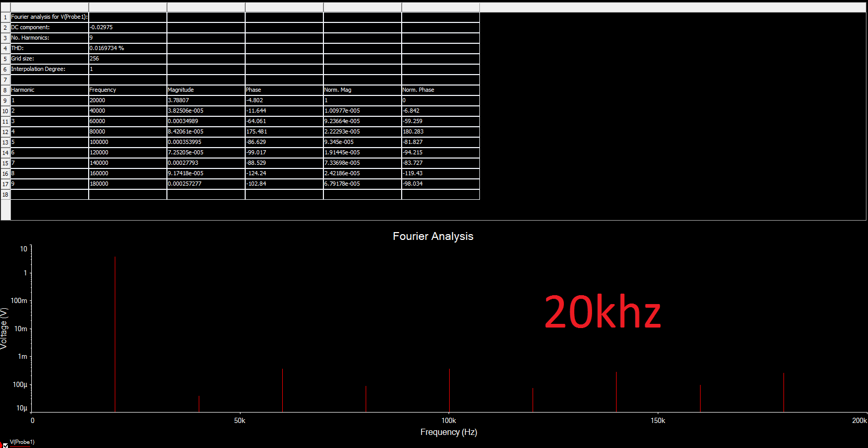Select the phase cell -4.802
Viewport: 868px width, 448px height.
[284, 101]
